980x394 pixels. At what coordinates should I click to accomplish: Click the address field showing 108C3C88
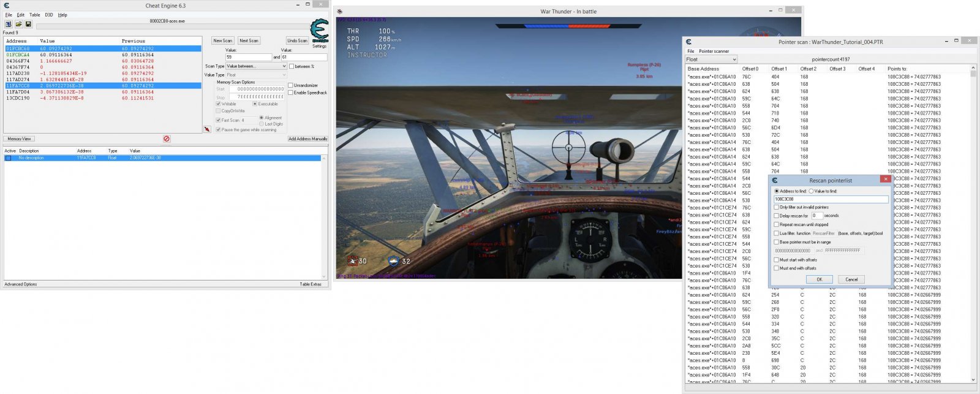click(x=831, y=199)
